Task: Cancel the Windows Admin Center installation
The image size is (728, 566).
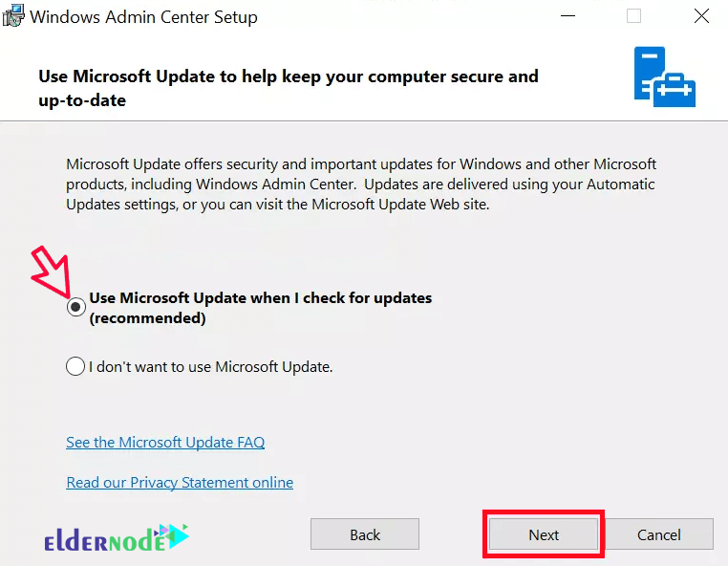Action: [x=659, y=534]
